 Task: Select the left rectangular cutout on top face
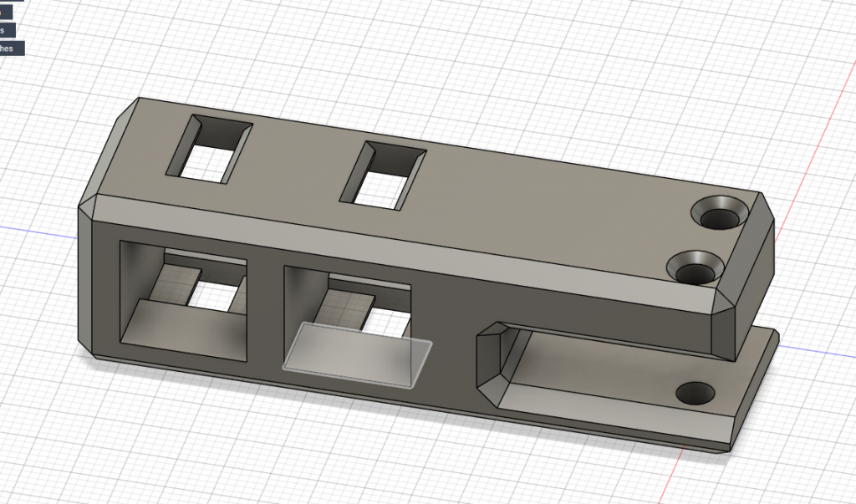click(209, 149)
